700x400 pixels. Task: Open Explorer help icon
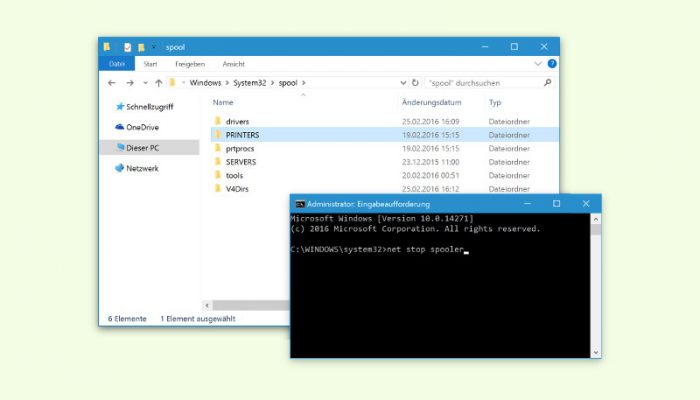(552, 63)
